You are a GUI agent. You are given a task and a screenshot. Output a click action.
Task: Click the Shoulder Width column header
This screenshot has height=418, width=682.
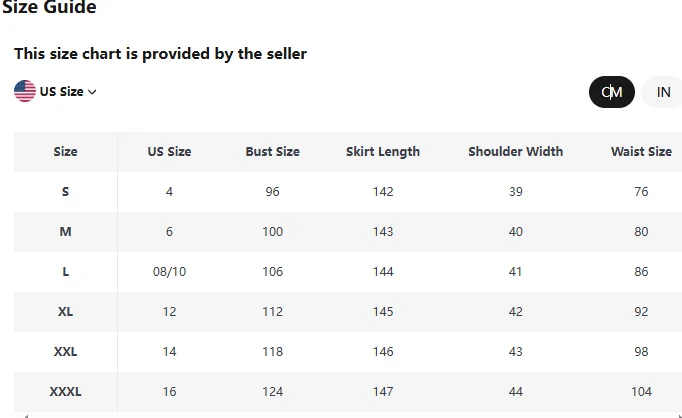(515, 151)
